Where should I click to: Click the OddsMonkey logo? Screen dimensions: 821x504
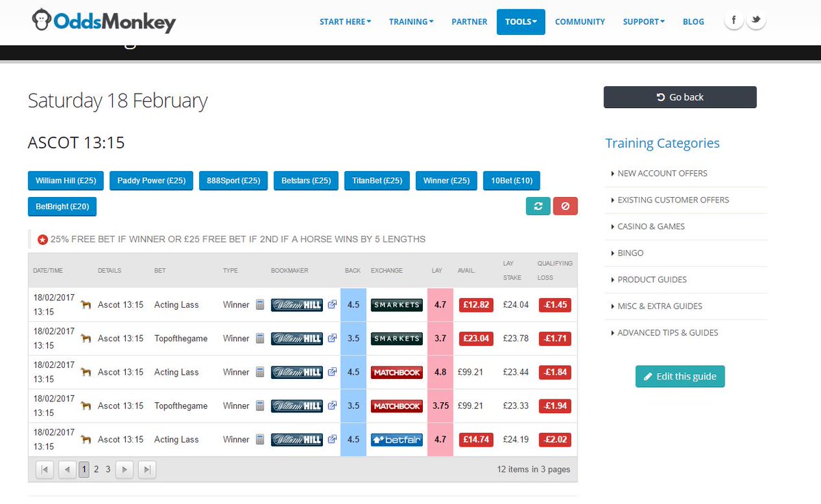[104, 21]
